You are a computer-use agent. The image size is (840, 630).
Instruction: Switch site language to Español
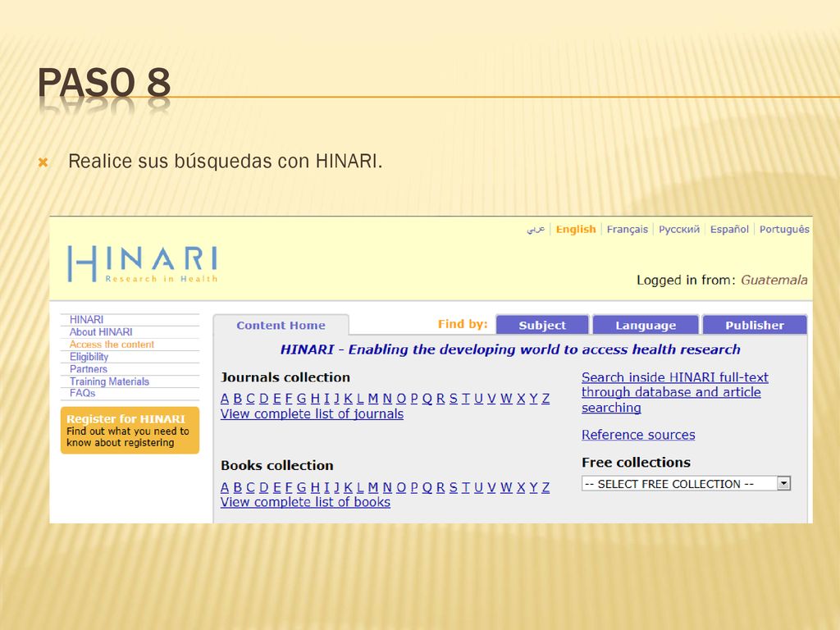pyautogui.click(x=729, y=230)
